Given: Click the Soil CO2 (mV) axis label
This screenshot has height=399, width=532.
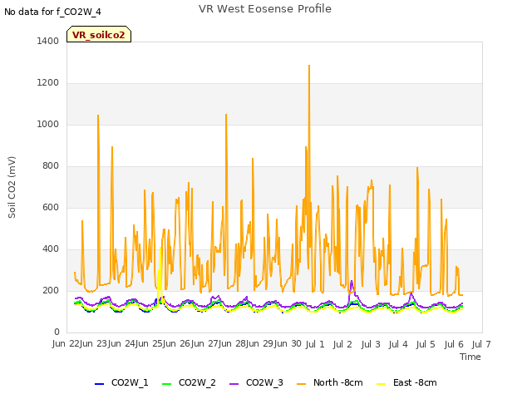Looking at the screenshot, I should (12, 187).
